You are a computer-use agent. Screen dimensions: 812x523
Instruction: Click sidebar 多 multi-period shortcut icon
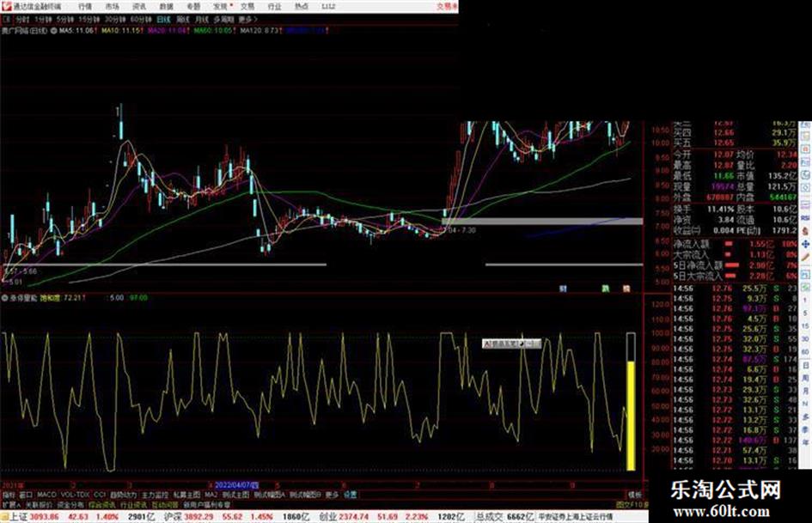[805, 417]
